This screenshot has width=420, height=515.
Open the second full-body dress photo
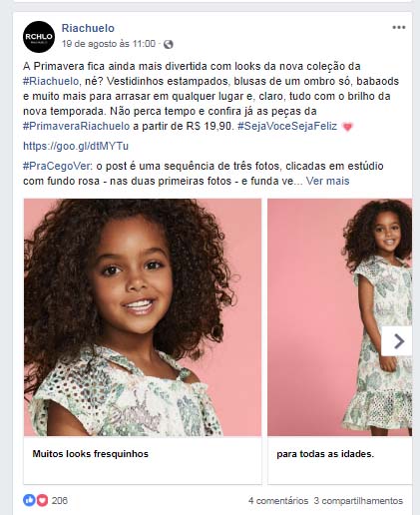pos(339,317)
